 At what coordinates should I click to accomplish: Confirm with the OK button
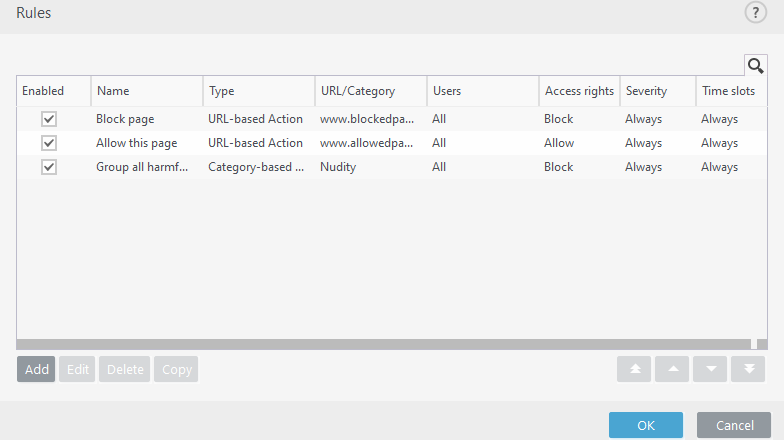pyautogui.click(x=646, y=425)
